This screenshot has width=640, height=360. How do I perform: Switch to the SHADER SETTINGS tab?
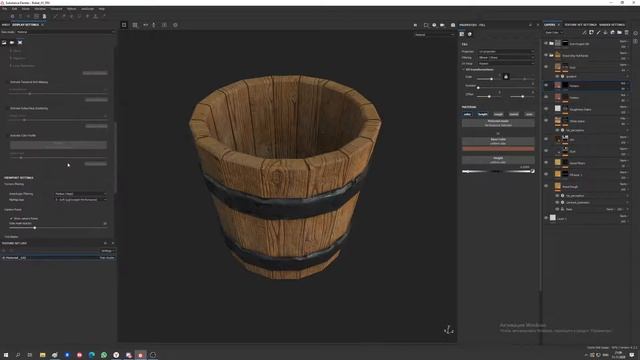(612, 25)
